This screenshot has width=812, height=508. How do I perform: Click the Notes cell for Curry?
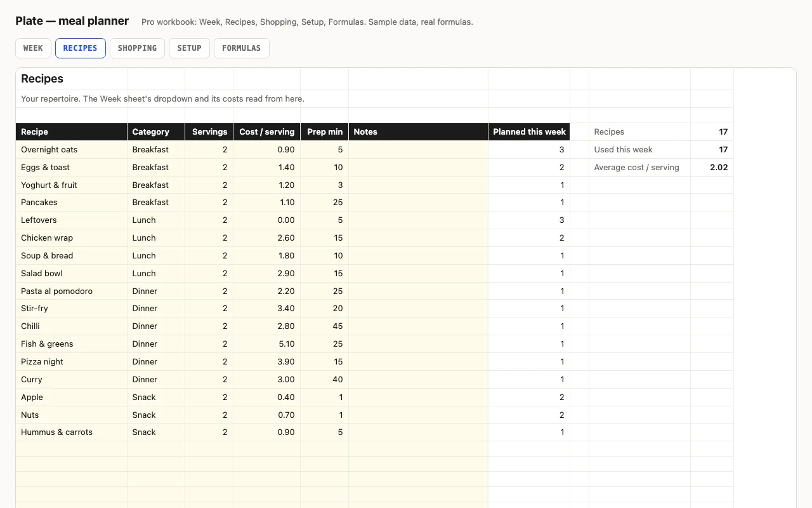click(419, 380)
